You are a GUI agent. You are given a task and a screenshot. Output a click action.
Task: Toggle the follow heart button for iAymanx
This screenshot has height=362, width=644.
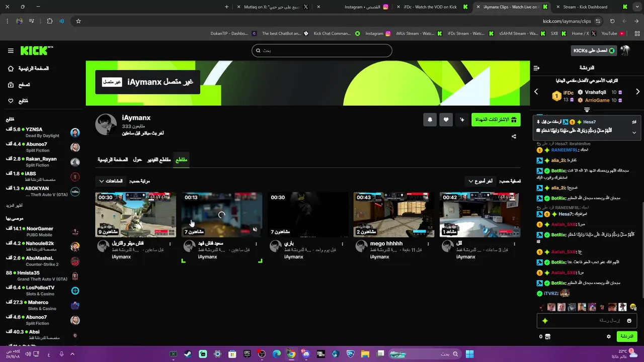pyautogui.click(x=446, y=120)
